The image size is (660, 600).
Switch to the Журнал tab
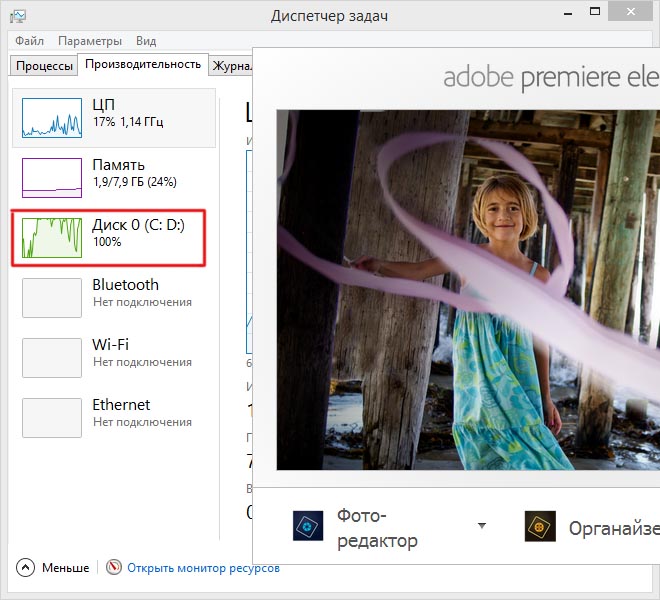pyautogui.click(x=230, y=66)
